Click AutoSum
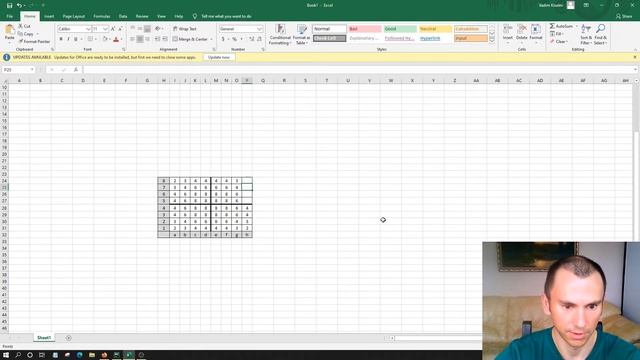Image resolution: width=640 pixels, height=360 pixels. coord(561,26)
